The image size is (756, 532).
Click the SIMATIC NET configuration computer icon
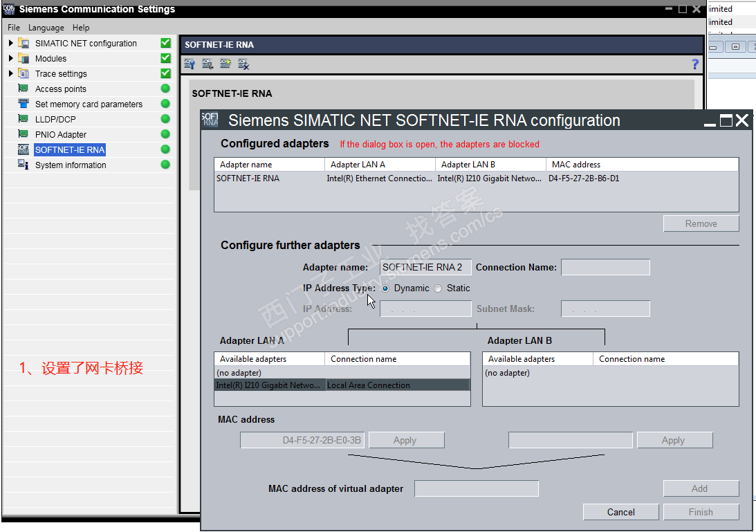coord(24,43)
